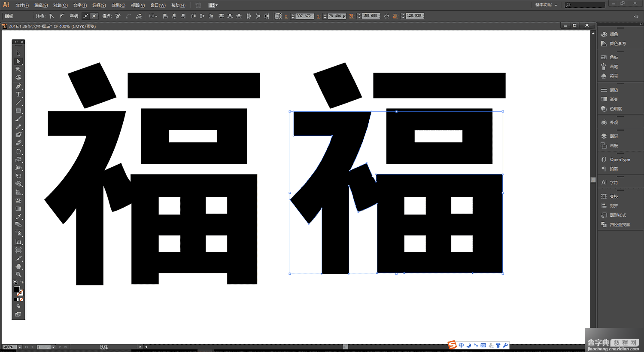Click horizontal align left icon
The width and height of the screenshot is (644, 352).
tap(165, 16)
